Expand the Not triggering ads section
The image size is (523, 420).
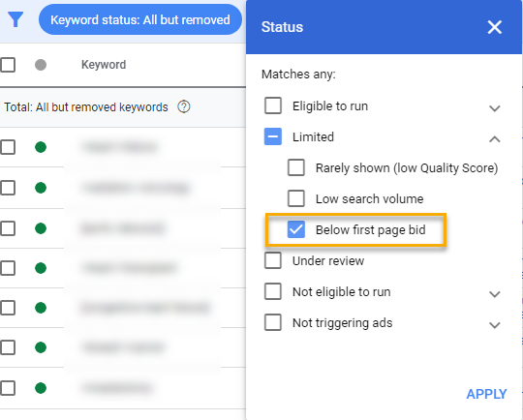pyautogui.click(x=494, y=324)
